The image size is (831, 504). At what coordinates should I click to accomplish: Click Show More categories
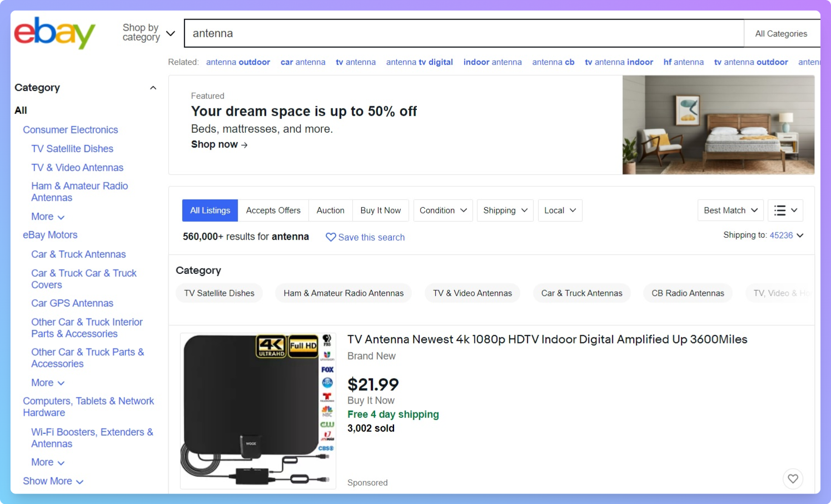pyautogui.click(x=53, y=481)
